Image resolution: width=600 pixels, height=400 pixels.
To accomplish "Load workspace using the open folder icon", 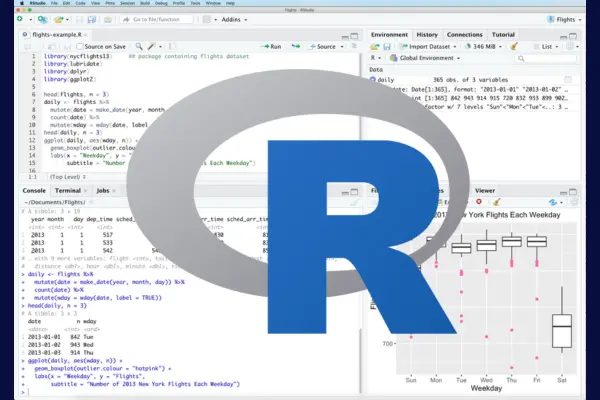I will [x=376, y=46].
